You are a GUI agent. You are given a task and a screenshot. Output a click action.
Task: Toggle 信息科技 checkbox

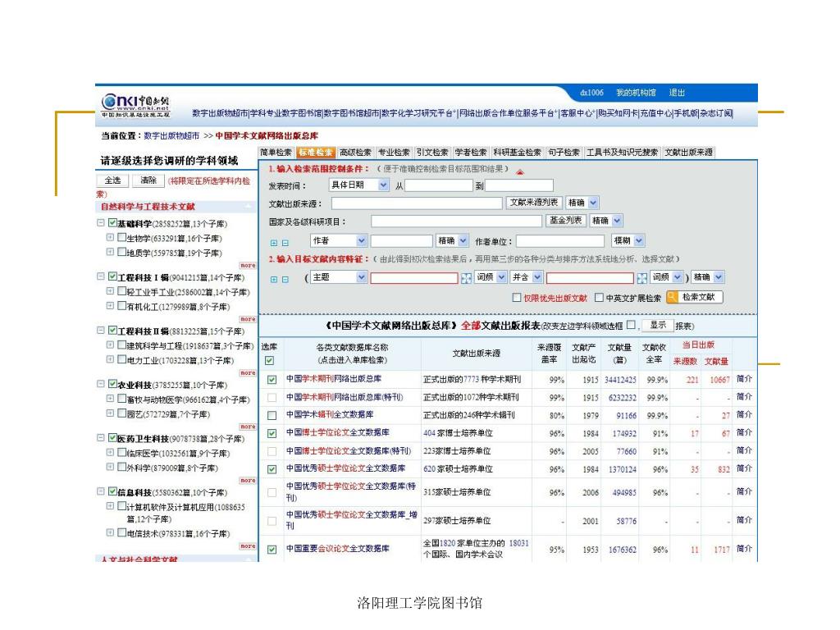[x=112, y=491]
